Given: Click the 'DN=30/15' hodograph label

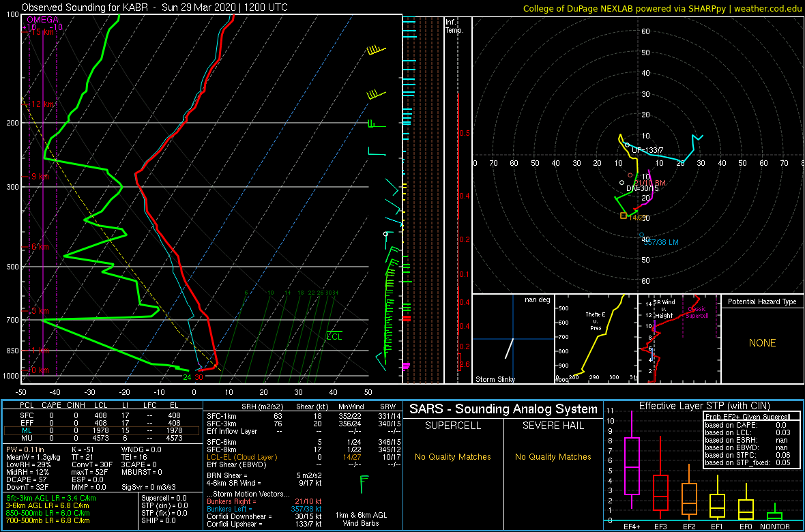Looking at the screenshot, I should pos(642,188).
